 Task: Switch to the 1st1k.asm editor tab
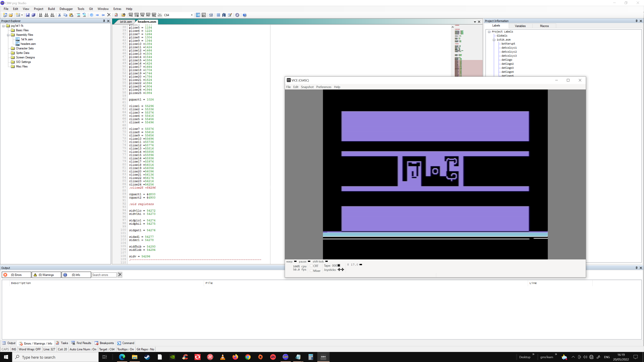pyautogui.click(x=126, y=22)
